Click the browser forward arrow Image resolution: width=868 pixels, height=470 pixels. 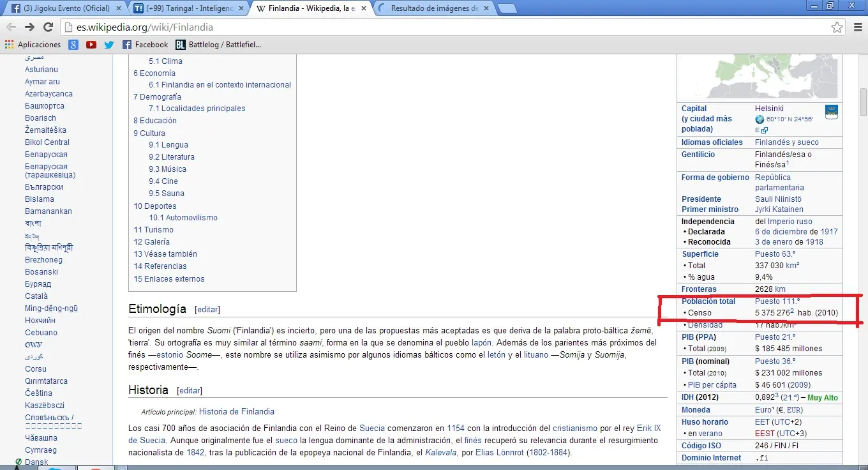coord(29,27)
